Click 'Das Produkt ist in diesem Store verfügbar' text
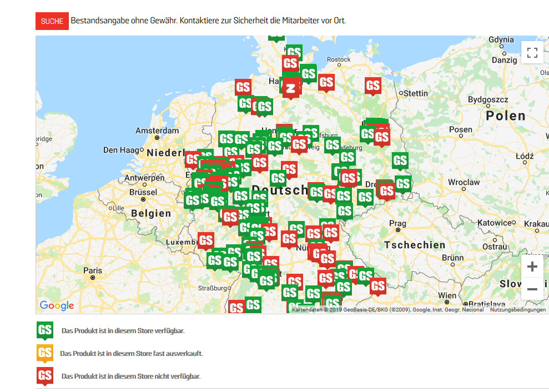Image resolution: width=549 pixels, height=392 pixels. tap(123, 330)
